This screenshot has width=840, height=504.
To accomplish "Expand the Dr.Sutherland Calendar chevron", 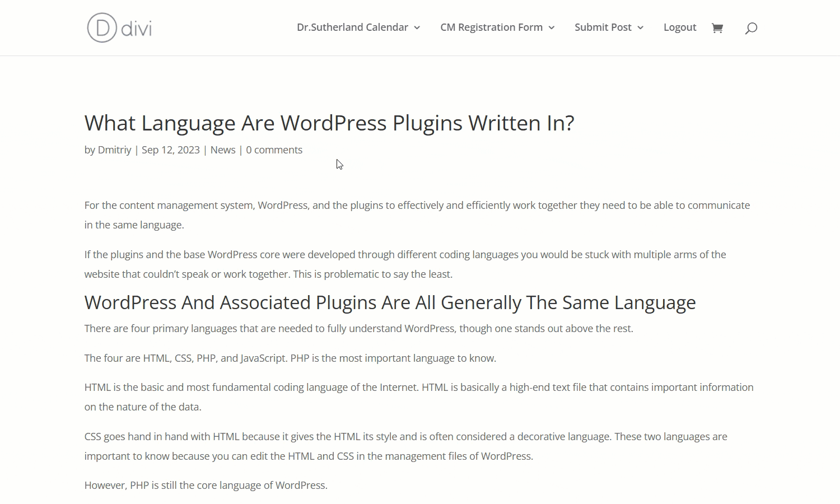I will (x=417, y=28).
